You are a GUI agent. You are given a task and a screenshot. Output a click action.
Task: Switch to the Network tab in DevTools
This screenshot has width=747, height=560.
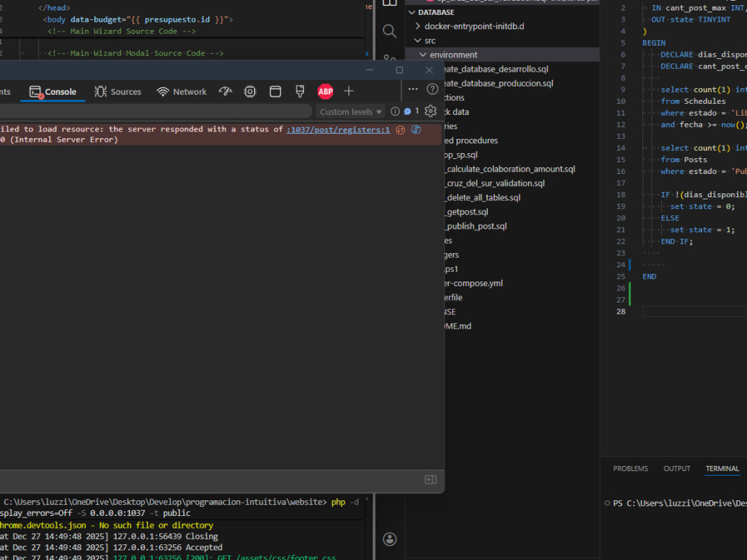tap(182, 91)
